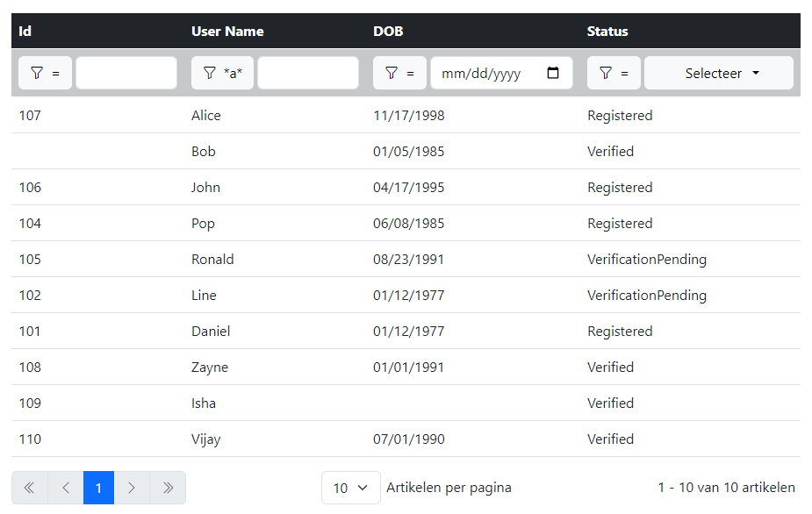Viewport: 812px width, 514px height.
Task: Click the Status filter funnel icon
Action: click(606, 73)
